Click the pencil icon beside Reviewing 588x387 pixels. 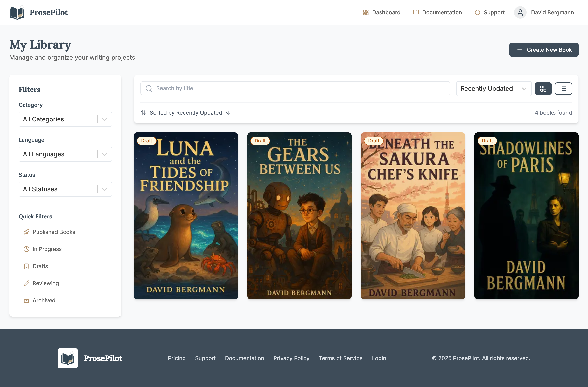[x=26, y=283]
